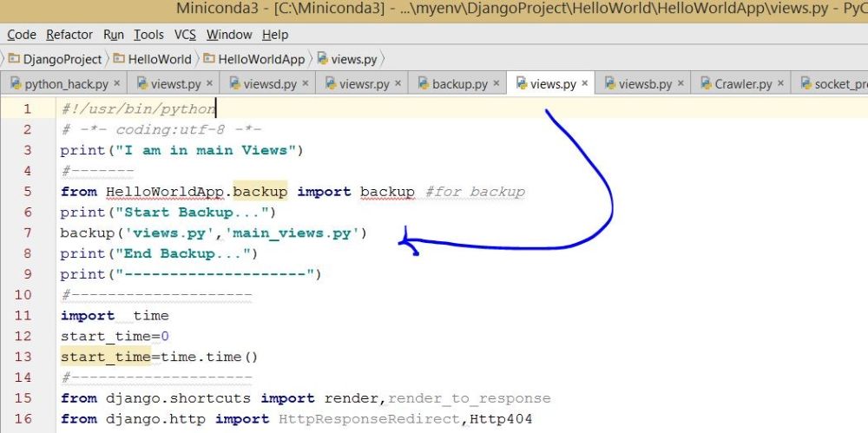Click Python file icon in views.py breadcrumb
This screenshot has width=868, height=433.
point(323,59)
